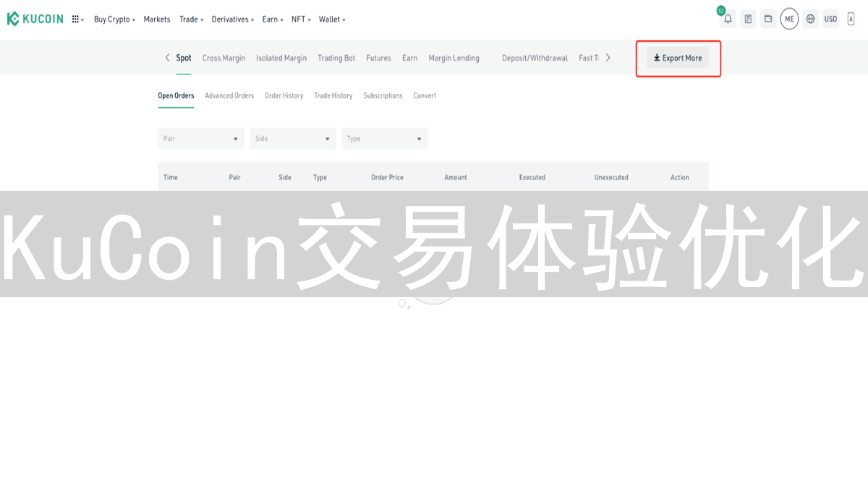Open the Side filter dropdown
Image resolution: width=868 pixels, height=488 pixels.
point(293,138)
